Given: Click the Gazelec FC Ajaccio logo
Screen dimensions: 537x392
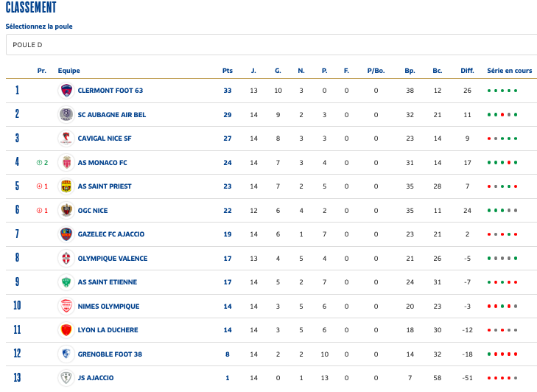Looking at the screenshot, I should [x=66, y=234].
